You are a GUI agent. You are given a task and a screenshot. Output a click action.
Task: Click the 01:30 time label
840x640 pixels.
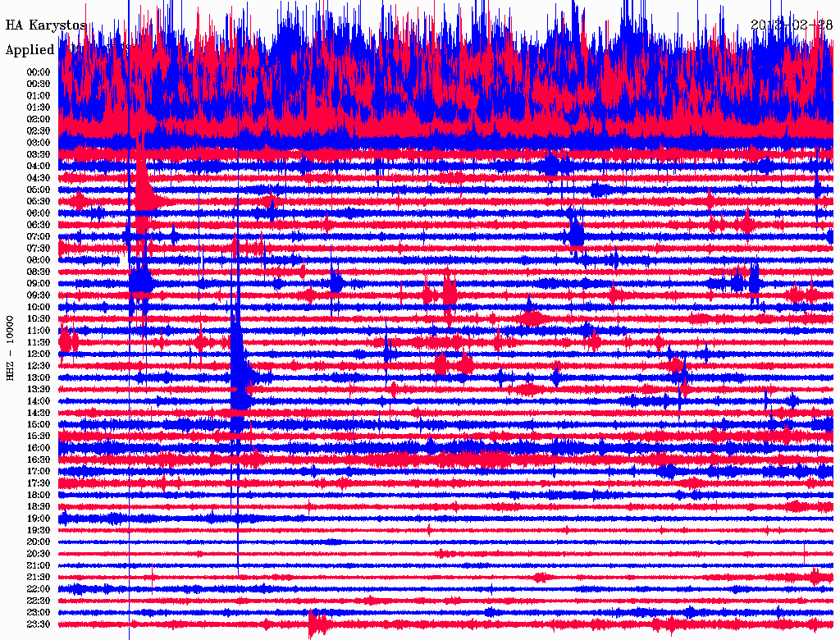39,107
